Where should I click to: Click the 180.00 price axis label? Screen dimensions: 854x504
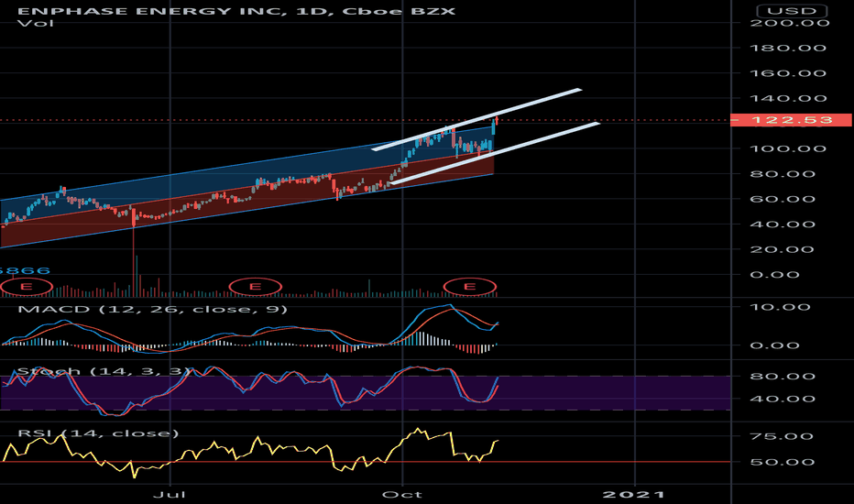coord(788,48)
